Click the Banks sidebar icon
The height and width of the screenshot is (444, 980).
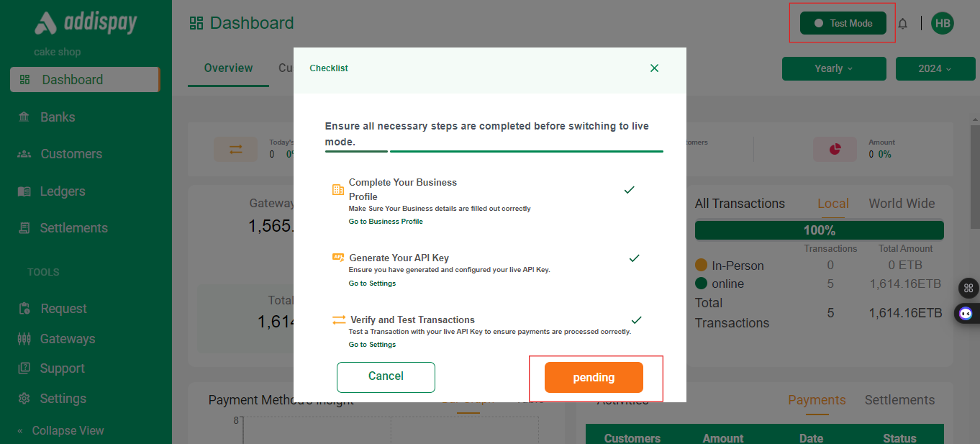24,117
